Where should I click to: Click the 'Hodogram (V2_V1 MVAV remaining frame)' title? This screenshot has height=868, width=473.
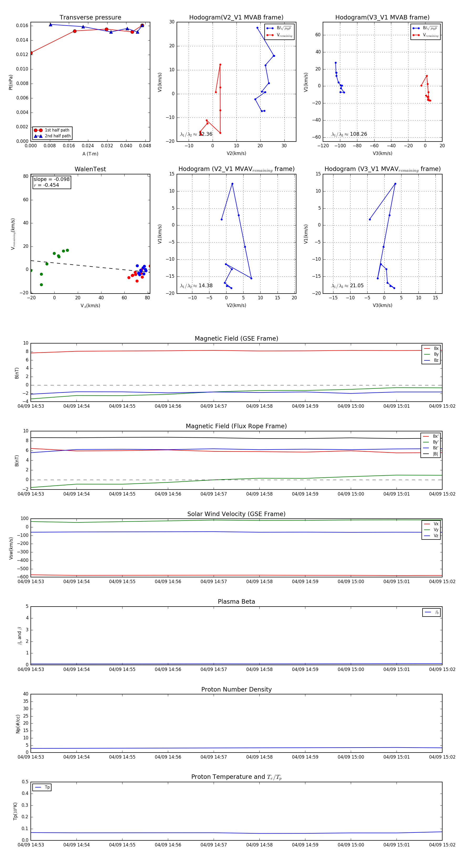tap(236, 169)
